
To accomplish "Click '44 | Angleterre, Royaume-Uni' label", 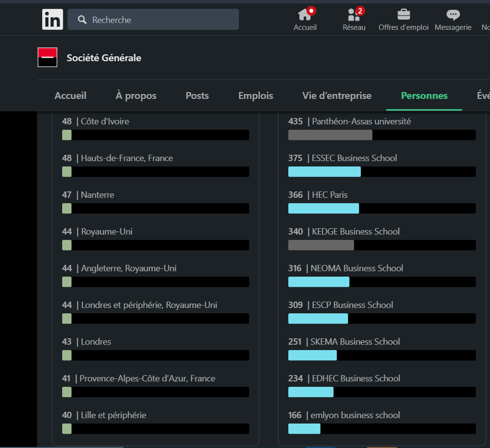I will (119, 268).
